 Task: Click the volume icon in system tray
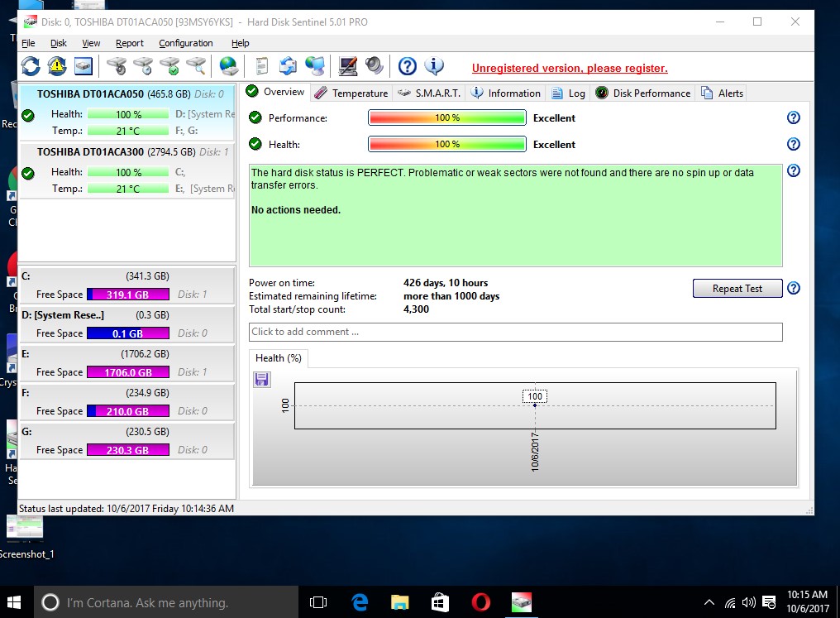point(748,602)
